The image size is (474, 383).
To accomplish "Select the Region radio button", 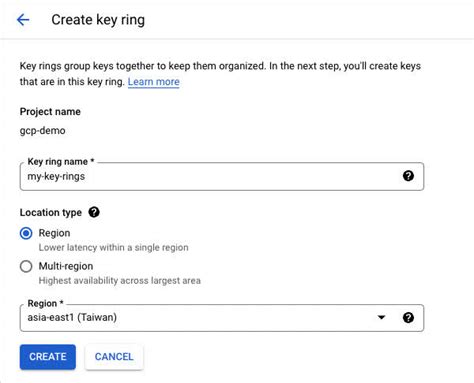I will click(26, 233).
